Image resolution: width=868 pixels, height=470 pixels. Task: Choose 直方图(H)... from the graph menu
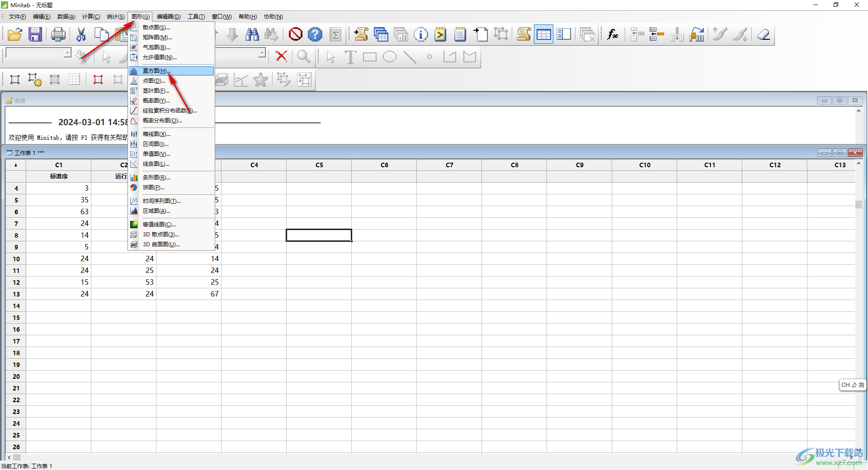click(x=171, y=71)
